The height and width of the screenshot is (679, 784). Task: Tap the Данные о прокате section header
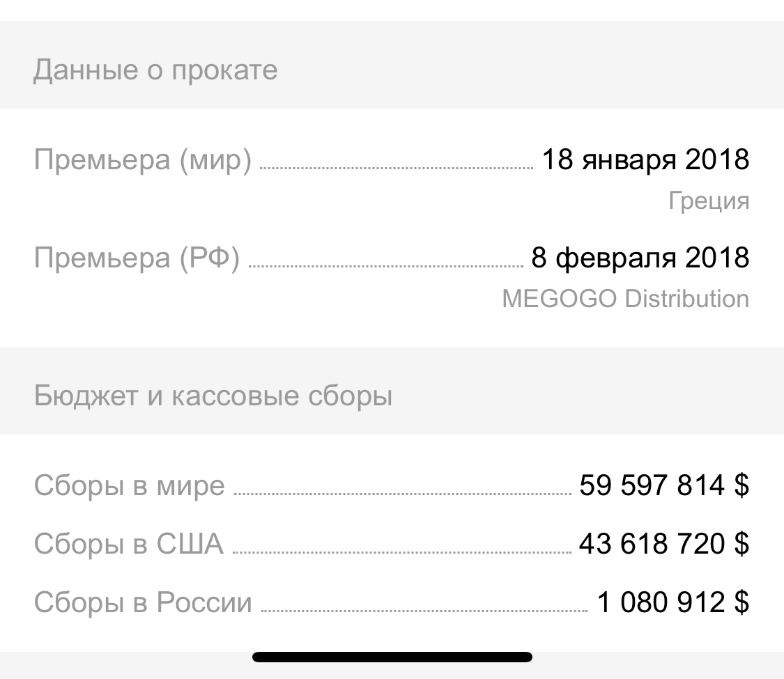click(x=155, y=70)
